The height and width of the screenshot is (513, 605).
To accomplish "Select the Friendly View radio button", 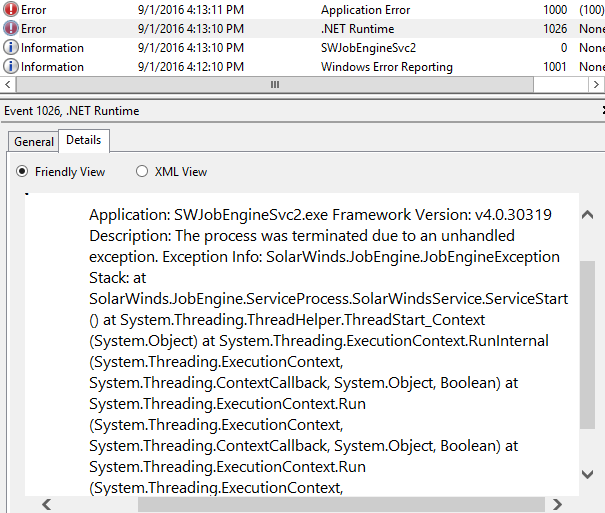I will coord(22,171).
